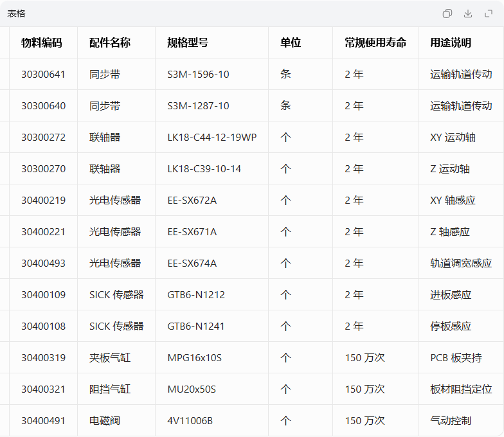
Task: Click usage cell 轨道调宽感应
Action: pyautogui.click(x=461, y=263)
